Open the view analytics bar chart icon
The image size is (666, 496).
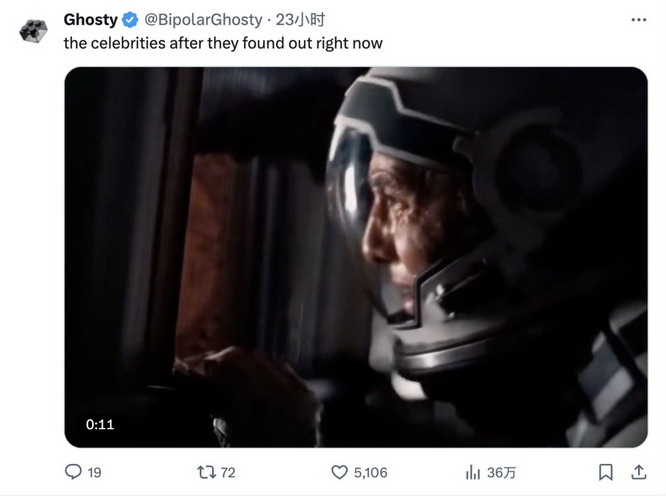473,472
